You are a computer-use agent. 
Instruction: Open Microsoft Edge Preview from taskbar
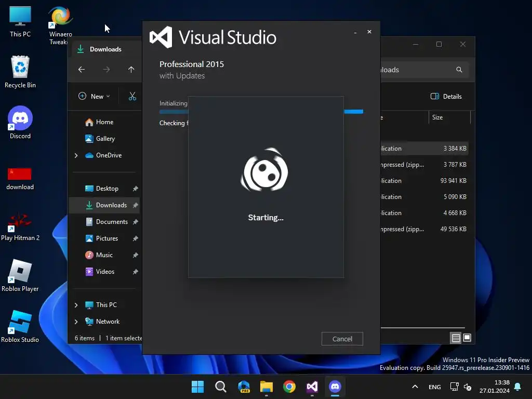[244, 387]
